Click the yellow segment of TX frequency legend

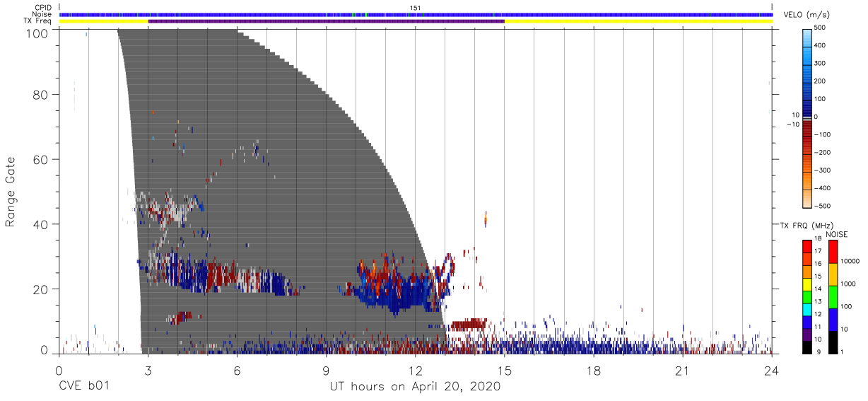click(807, 284)
